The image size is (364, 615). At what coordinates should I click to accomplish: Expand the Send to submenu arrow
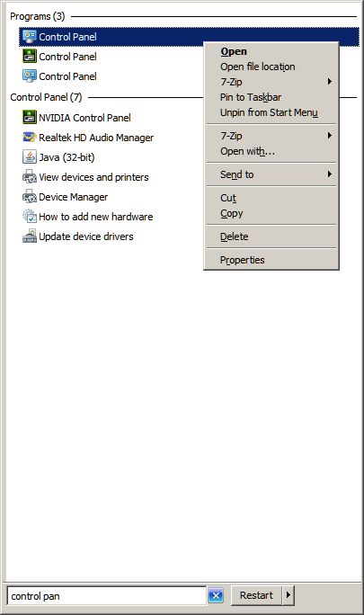click(x=330, y=174)
